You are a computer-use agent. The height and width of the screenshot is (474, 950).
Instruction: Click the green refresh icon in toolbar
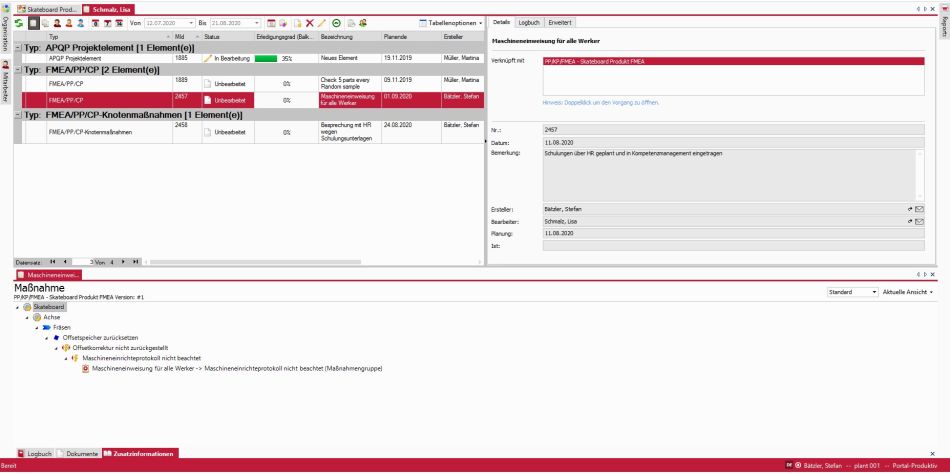18,22
